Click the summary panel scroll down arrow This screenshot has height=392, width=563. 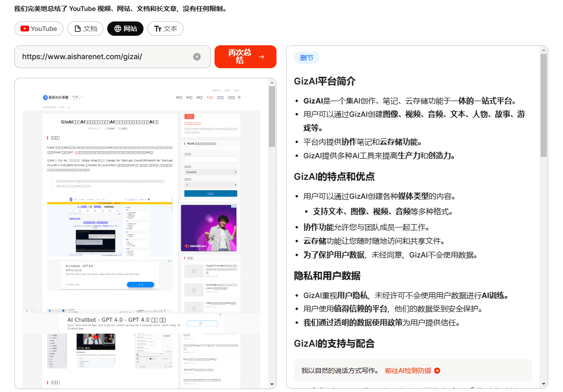click(x=544, y=384)
